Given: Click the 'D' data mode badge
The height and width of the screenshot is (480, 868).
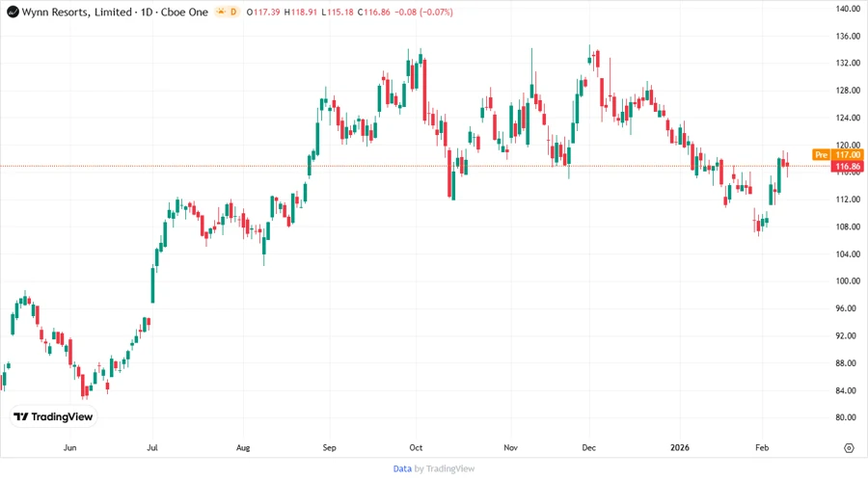Looking at the screenshot, I should [x=233, y=12].
